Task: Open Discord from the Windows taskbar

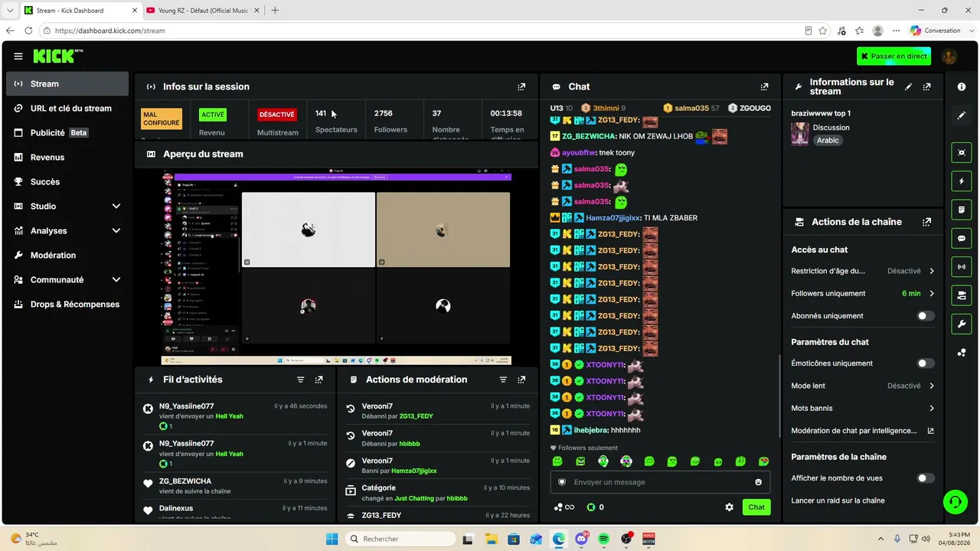Action: pyautogui.click(x=581, y=539)
